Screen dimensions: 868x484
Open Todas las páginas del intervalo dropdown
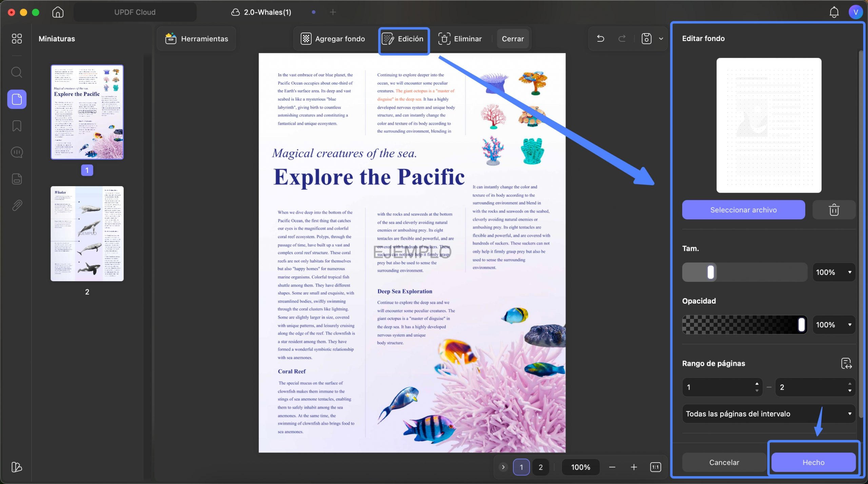[x=769, y=414]
